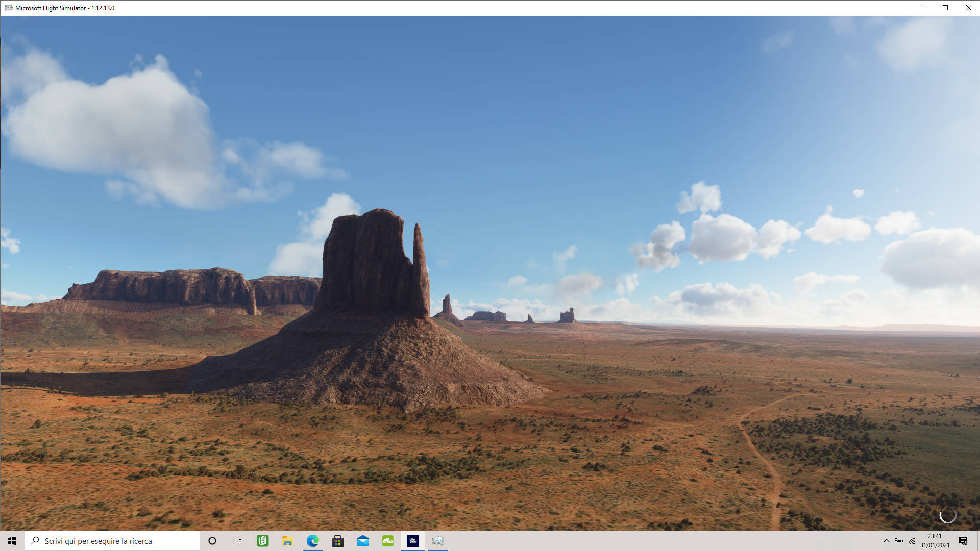
Task: Restore down the Flight Simulator window
Action: click(x=945, y=8)
